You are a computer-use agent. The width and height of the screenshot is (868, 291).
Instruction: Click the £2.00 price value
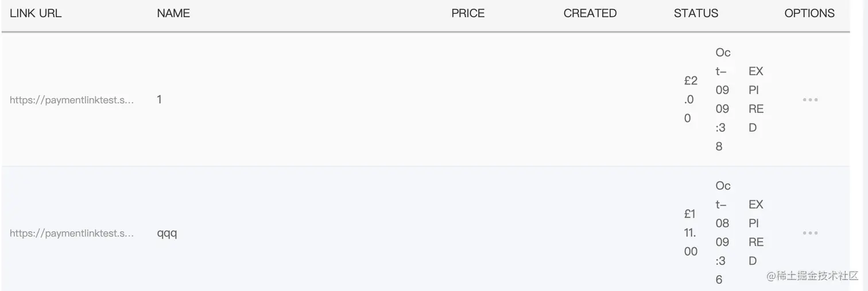(691, 100)
